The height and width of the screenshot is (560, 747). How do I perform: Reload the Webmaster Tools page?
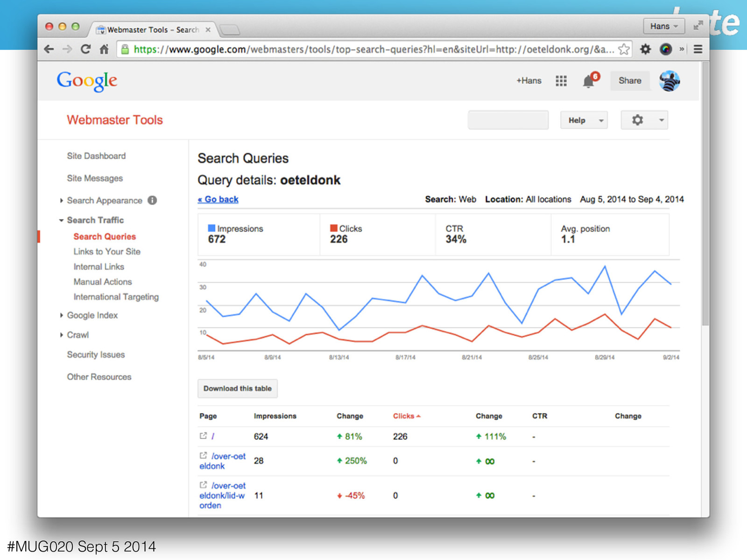(85, 49)
